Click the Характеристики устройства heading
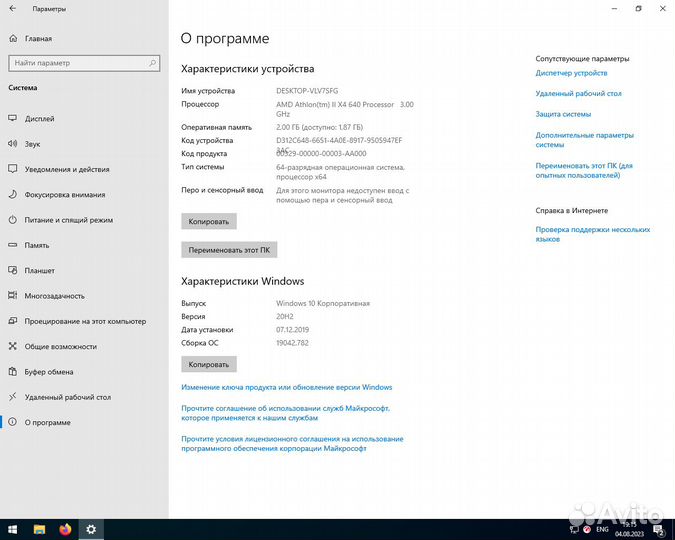 click(x=248, y=69)
